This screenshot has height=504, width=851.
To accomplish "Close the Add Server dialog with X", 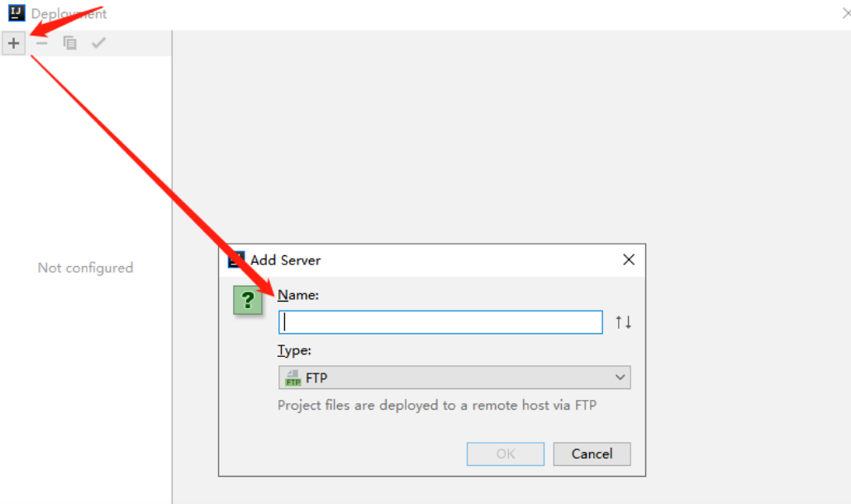I will click(x=629, y=259).
